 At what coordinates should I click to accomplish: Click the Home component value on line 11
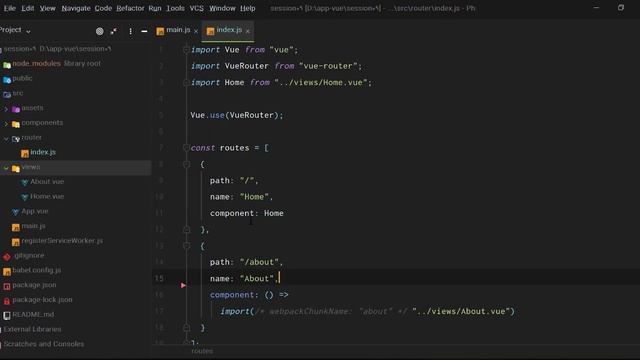[273, 213]
